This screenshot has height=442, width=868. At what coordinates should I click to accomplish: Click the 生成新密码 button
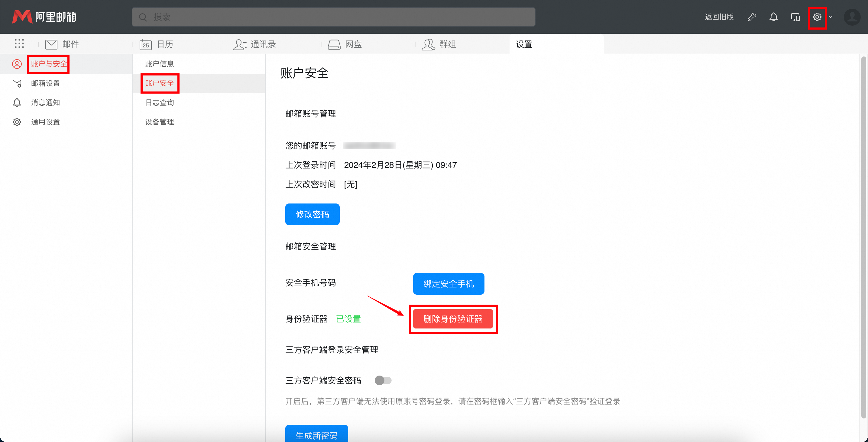click(317, 434)
